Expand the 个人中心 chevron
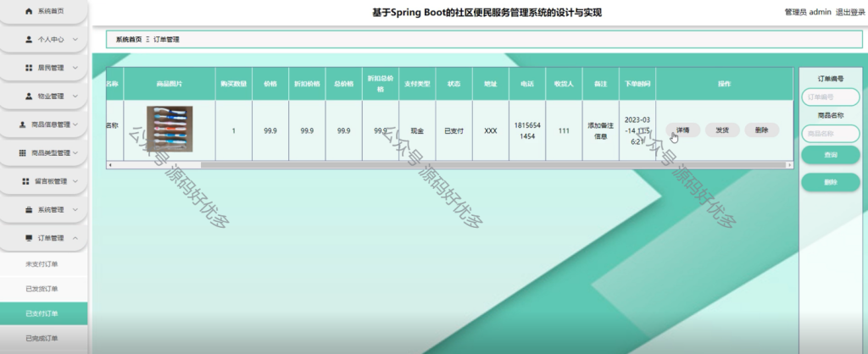 [x=75, y=39]
